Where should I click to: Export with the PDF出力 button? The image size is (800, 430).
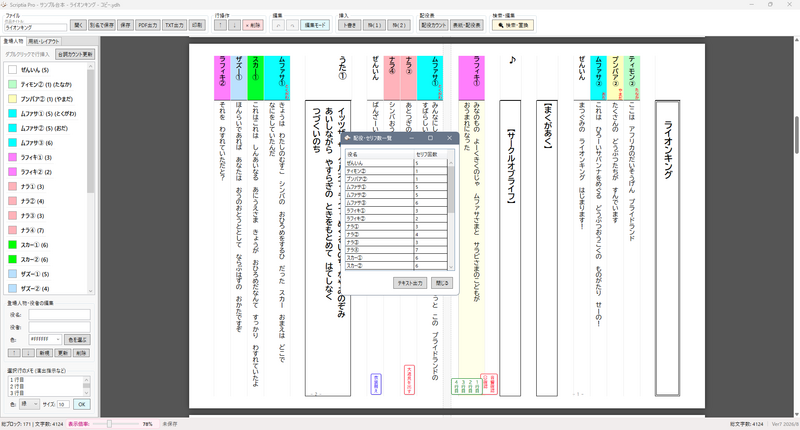coord(147,25)
